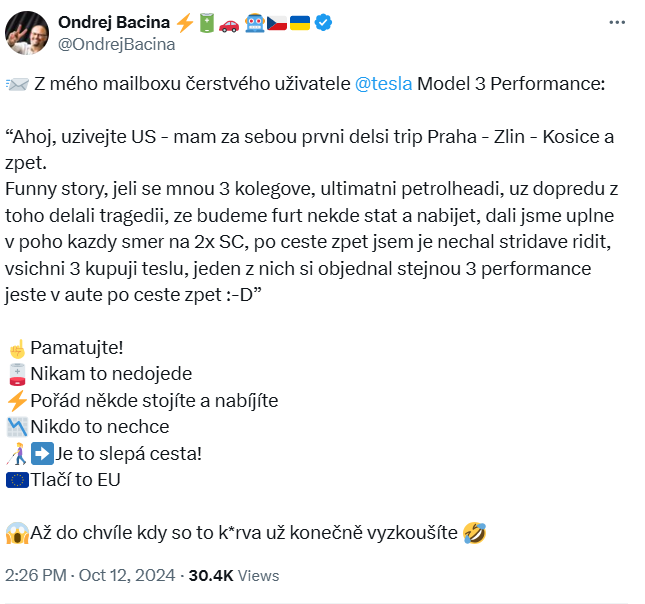Click the lightning bolt emoji beside the name
Image resolution: width=645 pixels, height=604 pixels.
coord(185,22)
